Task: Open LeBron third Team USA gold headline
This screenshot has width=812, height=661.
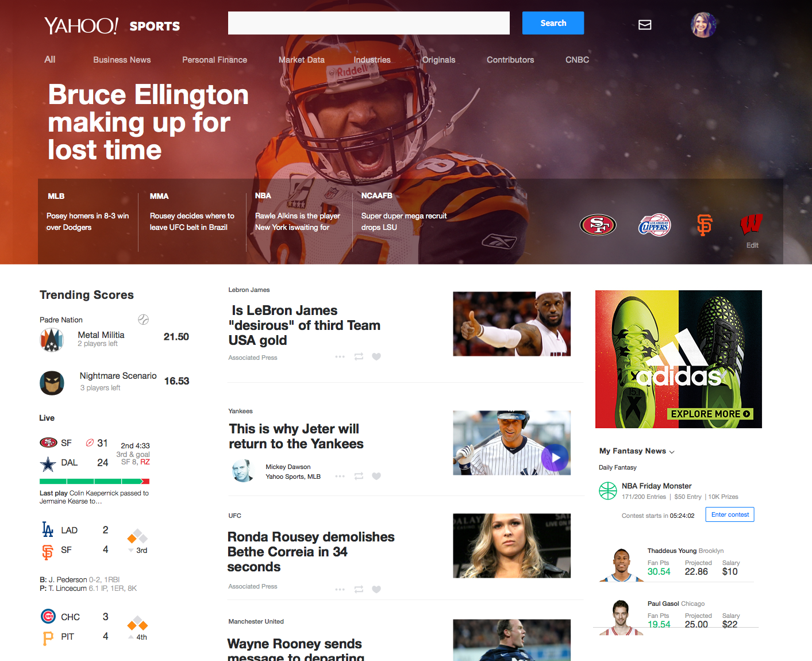Action: [x=305, y=325]
